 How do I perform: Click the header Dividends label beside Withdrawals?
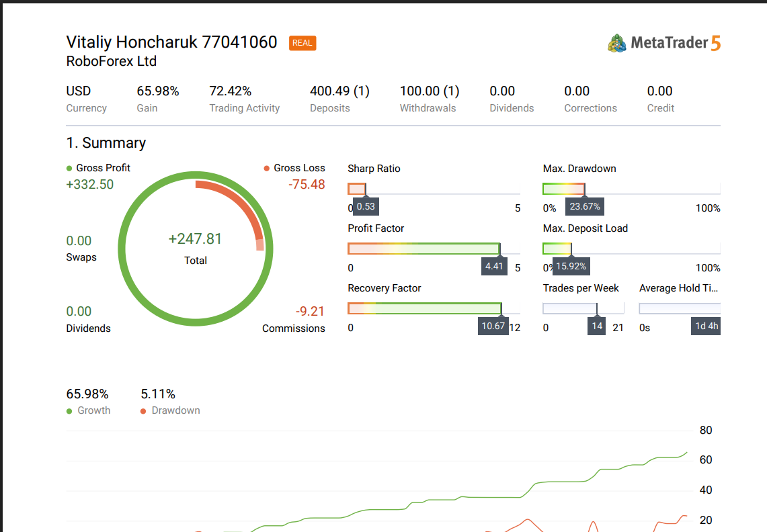512,108
